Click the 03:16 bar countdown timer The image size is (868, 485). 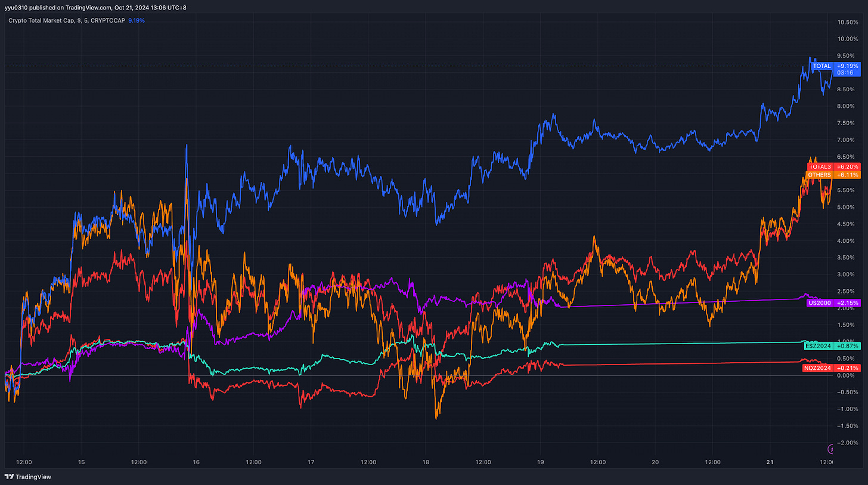pyautogui.click(x=844, y=73)
